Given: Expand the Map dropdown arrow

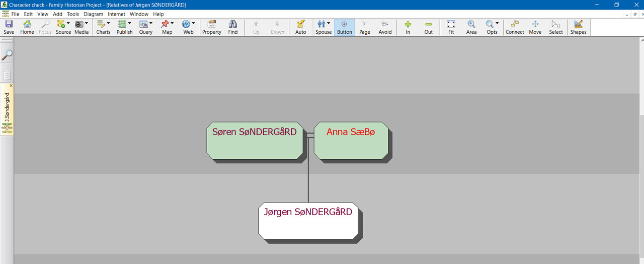Looking at the screenshot, I should point(172,24).
